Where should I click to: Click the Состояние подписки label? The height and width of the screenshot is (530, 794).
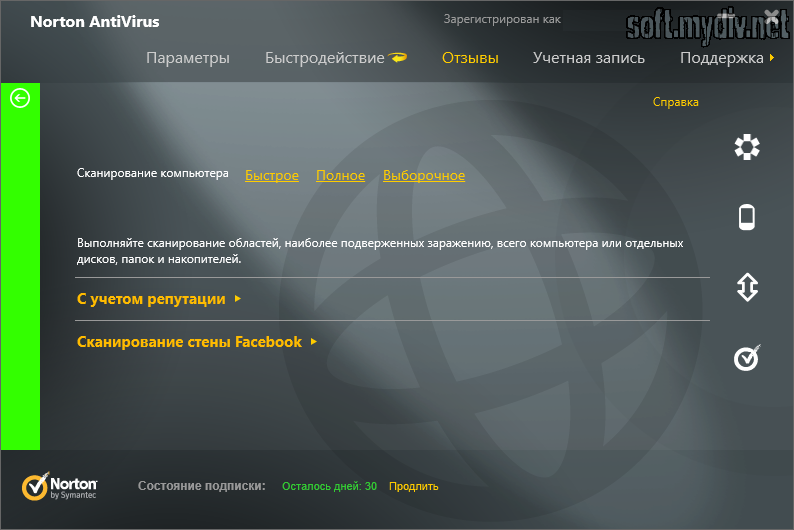tap(202, 486)
